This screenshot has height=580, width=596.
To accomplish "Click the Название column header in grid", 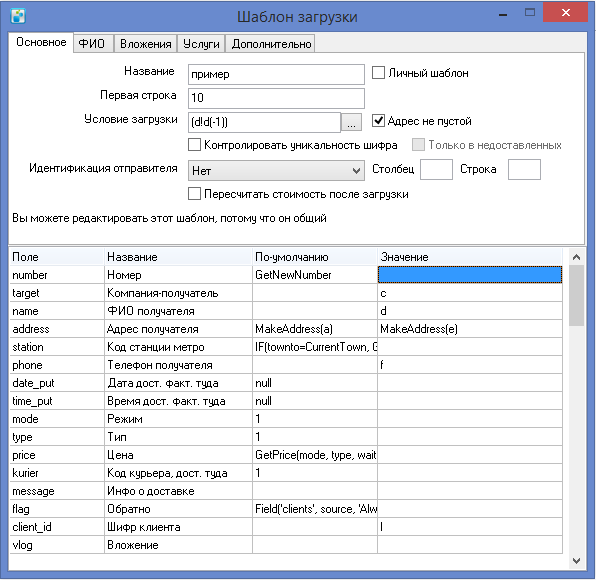I will click(178, 257).
